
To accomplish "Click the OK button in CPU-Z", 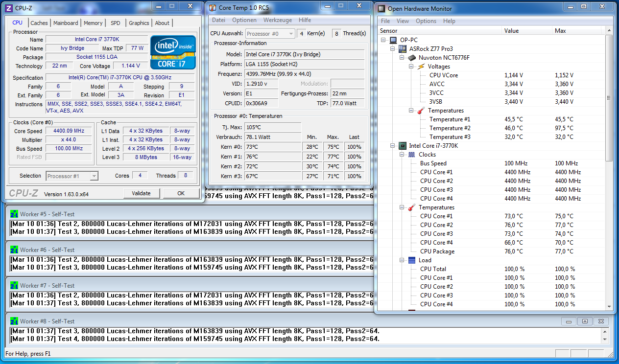I will coord(181,193).
